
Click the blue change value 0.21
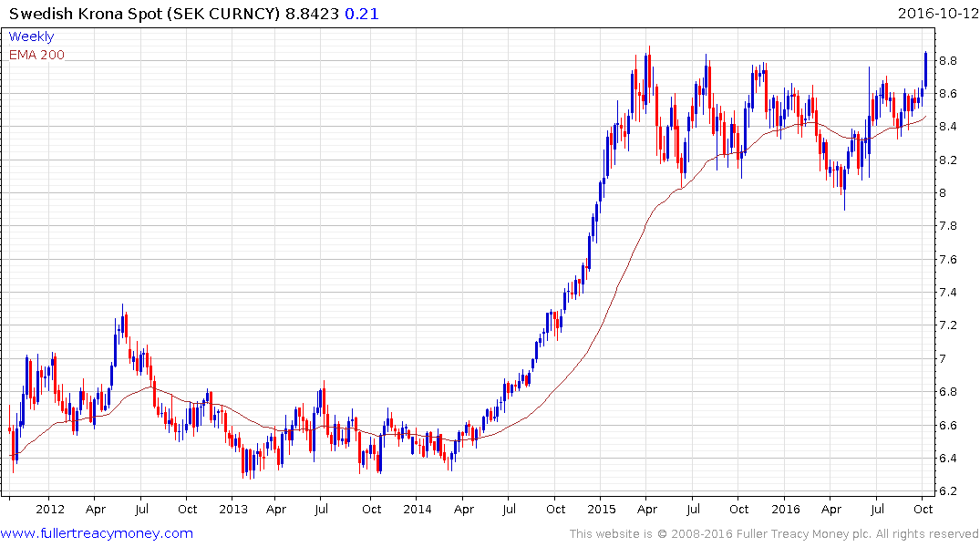pyautogui.click(x=362, y=14)
